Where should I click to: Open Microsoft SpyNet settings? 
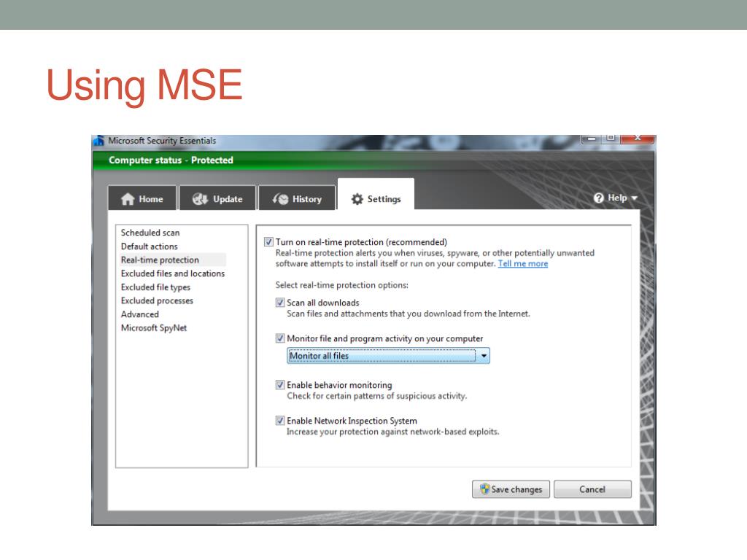coord(153,327)
